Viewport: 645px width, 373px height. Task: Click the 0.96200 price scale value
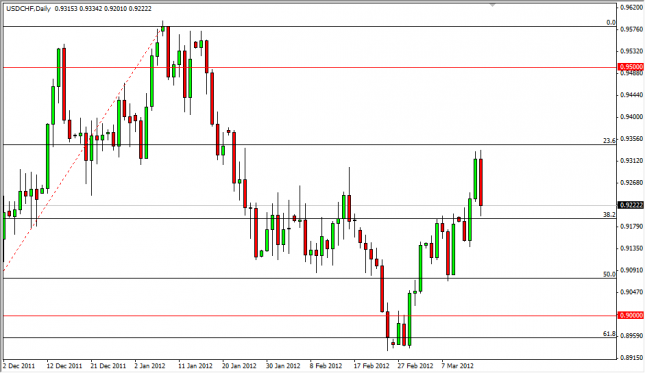tap(631, 7)
